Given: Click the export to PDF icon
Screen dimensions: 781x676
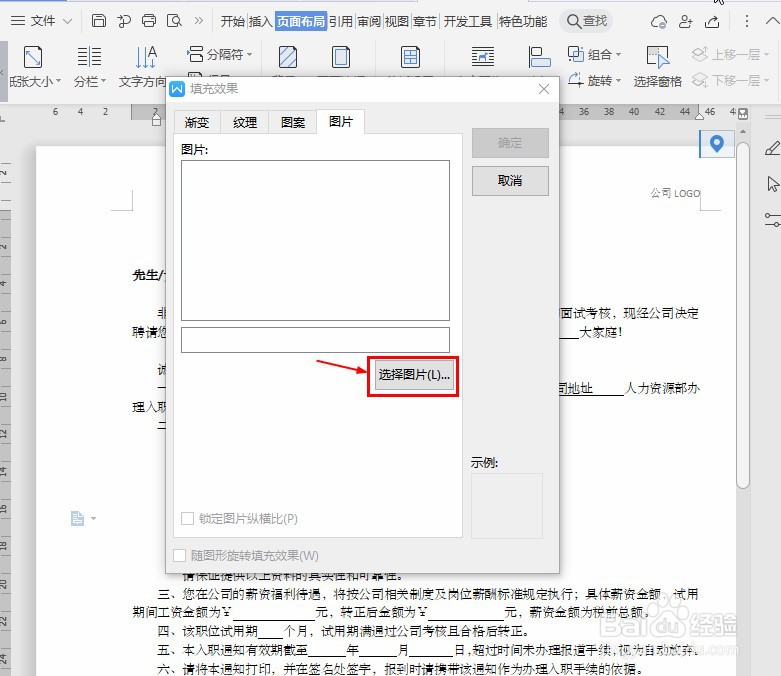Looking at the screenshot, I should pyautogui.click(x=124, y=21).
